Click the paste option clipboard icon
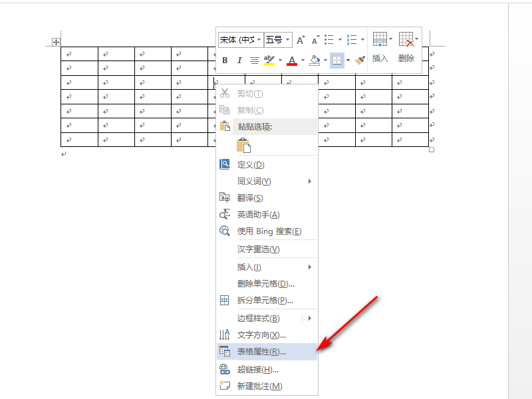Viewport: 532px width, 399px height. coord(243,145)
